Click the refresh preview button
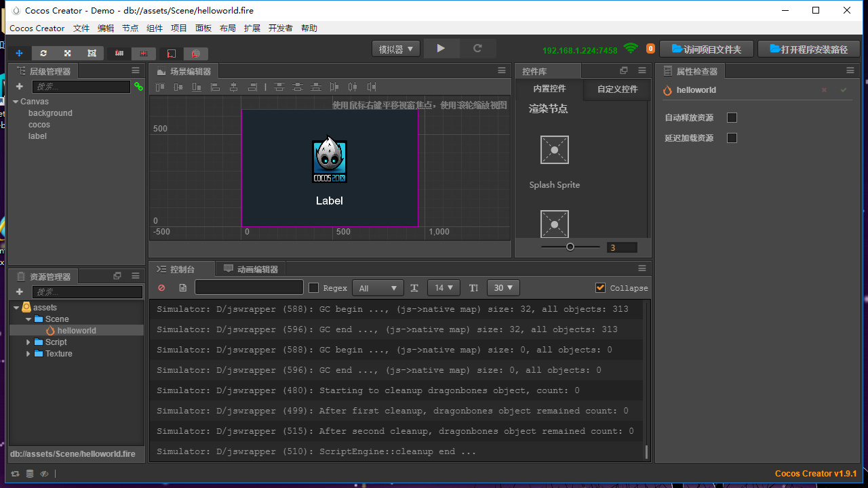Viewport: 868px width, 488px height. coord(477,49)
